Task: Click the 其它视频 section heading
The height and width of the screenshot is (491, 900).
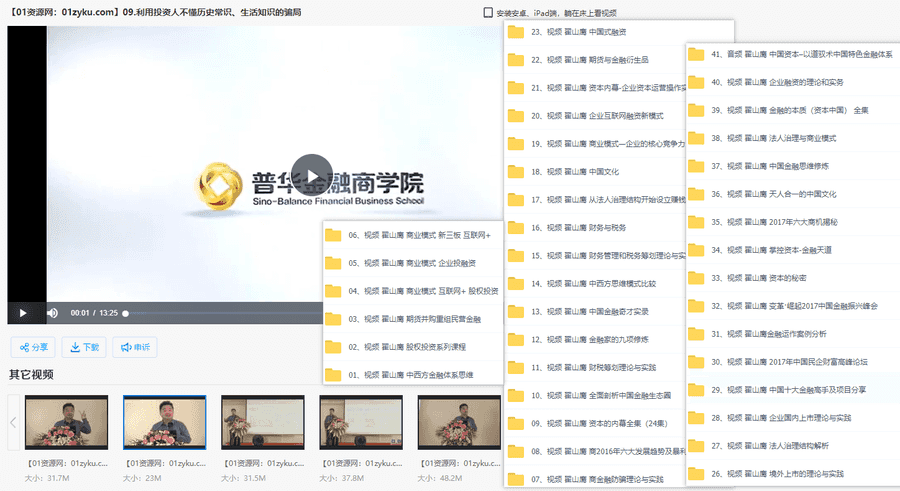Action: (31, 374)
